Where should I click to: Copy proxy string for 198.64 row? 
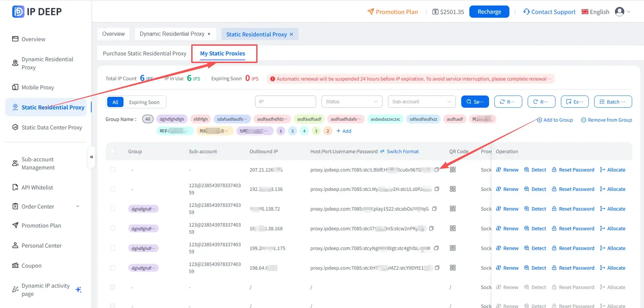coord(437,268)
